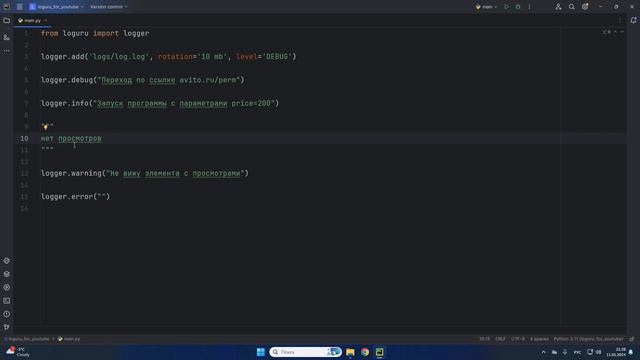
Task: Open the Terminal tool window icon
Action: 7,301
